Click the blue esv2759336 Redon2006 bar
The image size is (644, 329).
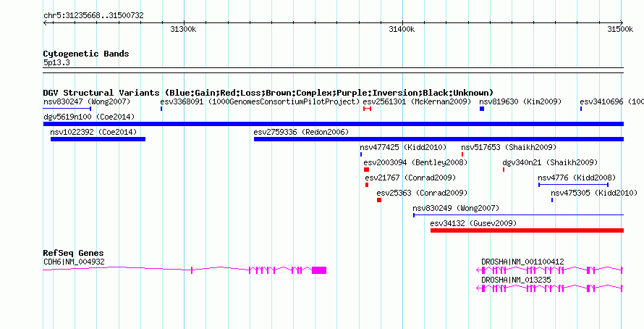point(439,139)
